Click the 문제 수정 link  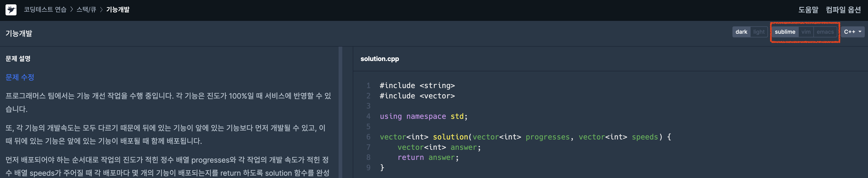20,77
